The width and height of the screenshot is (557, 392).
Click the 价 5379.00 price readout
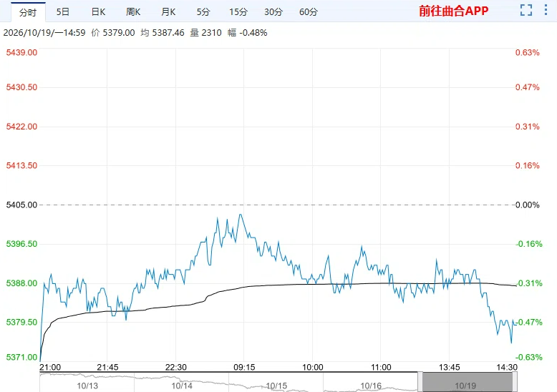pyautogui.click(x=113, y=33)
